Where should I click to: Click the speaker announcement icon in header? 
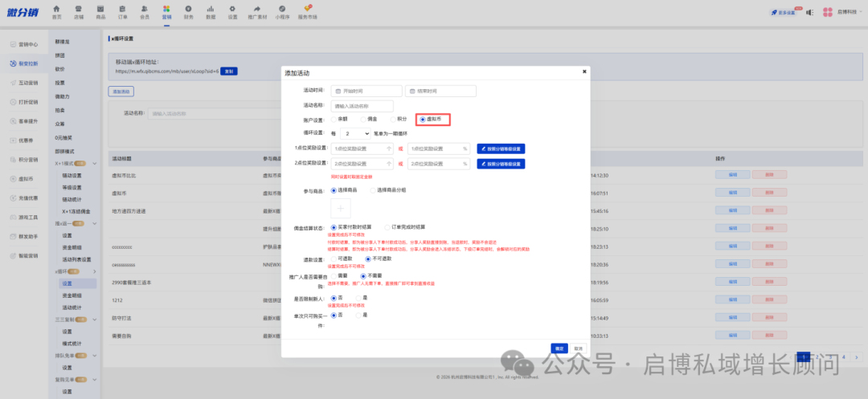tap(809, 12)
